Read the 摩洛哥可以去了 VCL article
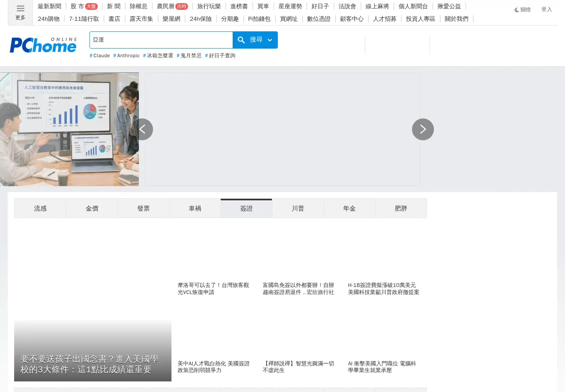This screenshot has width=565, height=392. tap(213, 289)
